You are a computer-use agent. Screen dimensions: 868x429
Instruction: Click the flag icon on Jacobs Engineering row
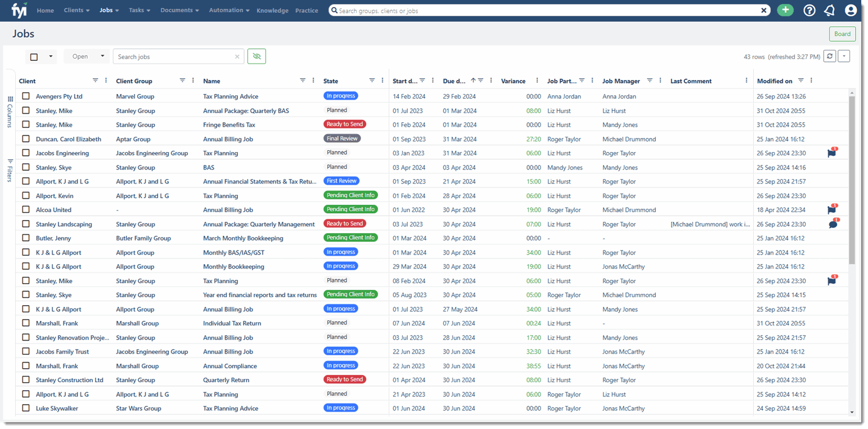832,153
